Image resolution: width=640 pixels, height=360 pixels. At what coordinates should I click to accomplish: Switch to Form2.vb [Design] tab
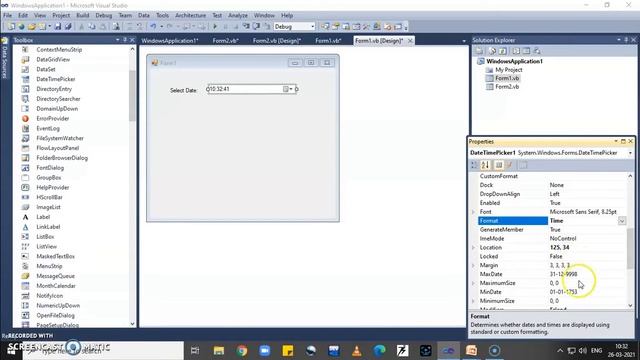(277, 40)
